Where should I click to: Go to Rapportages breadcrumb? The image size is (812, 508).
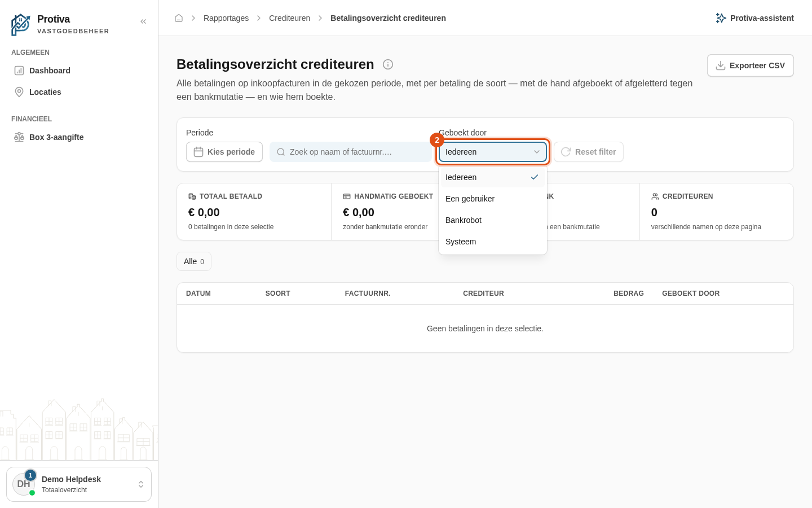tap(226, 18)
